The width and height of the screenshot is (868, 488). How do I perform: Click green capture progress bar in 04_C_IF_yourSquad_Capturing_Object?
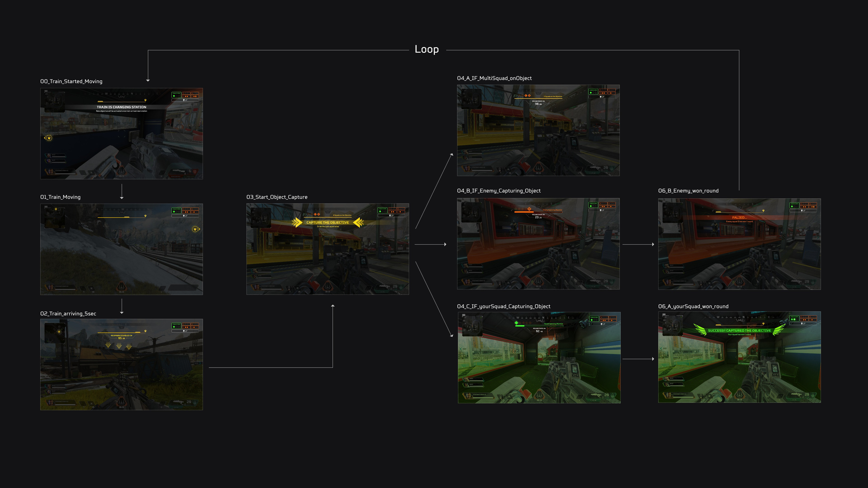tap(539, 326)
